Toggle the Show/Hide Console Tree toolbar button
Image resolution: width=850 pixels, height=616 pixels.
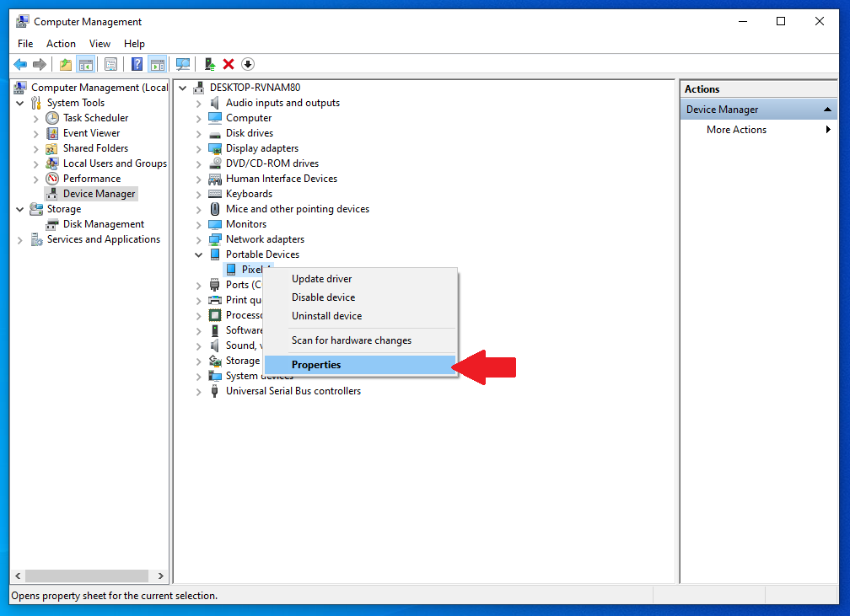(85, 64)
